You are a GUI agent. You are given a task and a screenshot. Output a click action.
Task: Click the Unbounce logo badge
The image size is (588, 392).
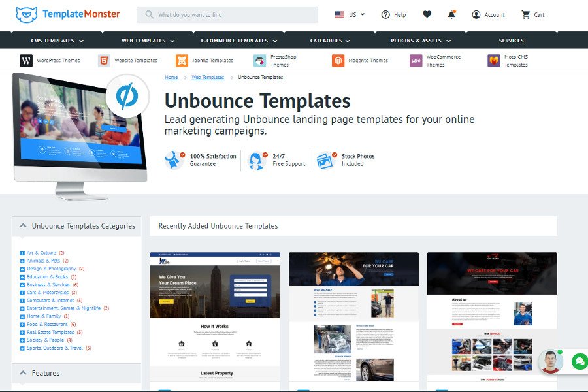(127, 96)
